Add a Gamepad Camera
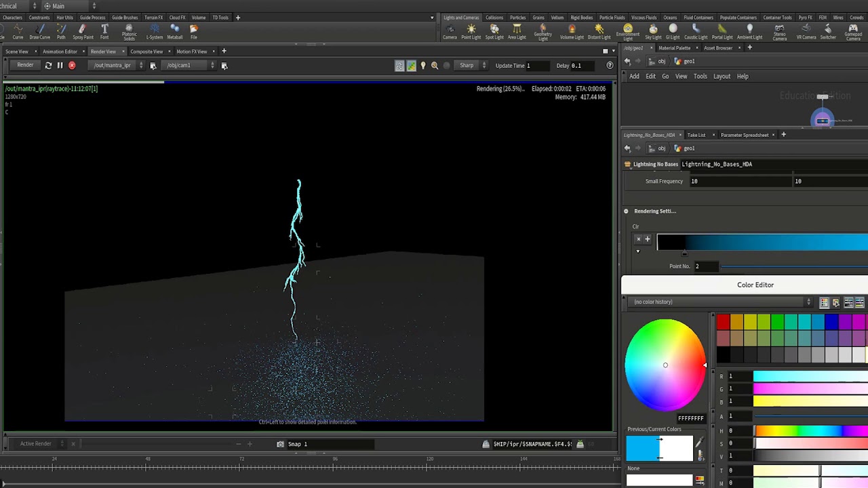Screen dimensions: 868x488 (853, 32)
